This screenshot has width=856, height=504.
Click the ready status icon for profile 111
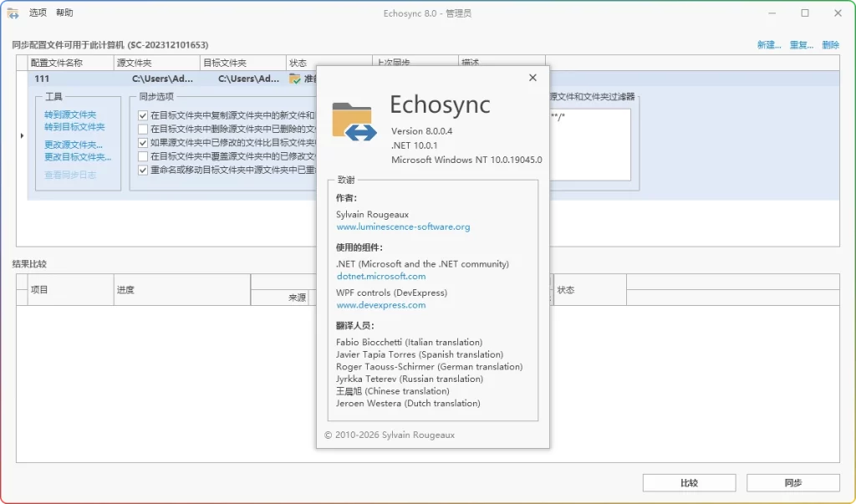point(296,77)
